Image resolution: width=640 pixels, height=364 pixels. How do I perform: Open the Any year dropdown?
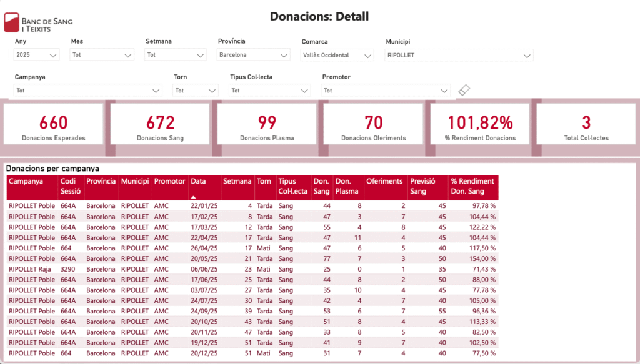[x=36, y=55]
